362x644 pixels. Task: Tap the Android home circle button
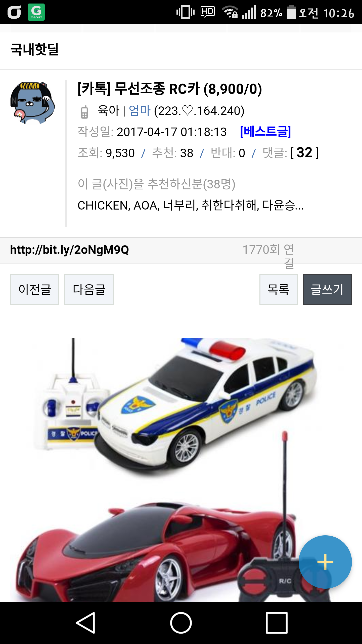click(181, 623)
